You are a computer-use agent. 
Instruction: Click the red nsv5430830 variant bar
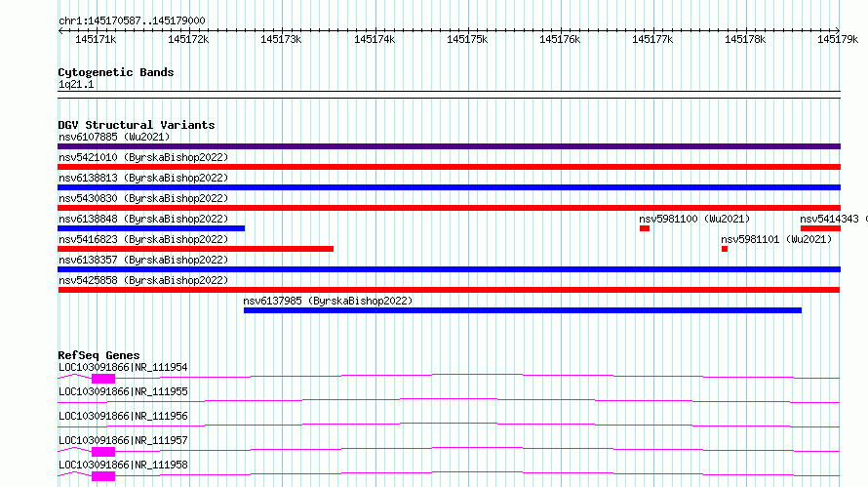(x=449, y=208)
